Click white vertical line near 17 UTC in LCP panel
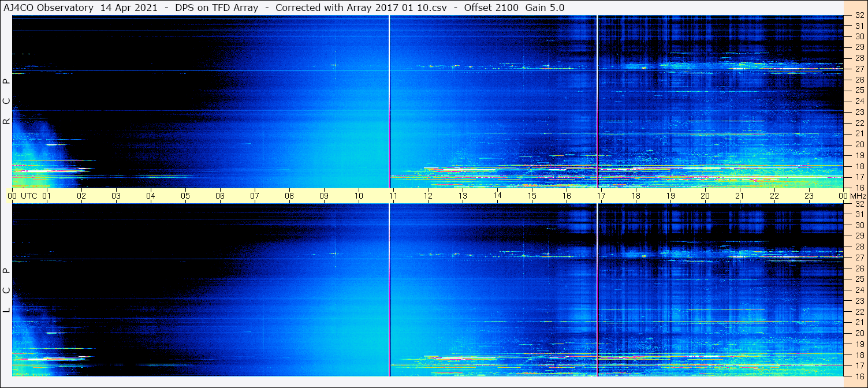Image resolution: width=868 pixels, height=388 pixels. tap(597, 290)
